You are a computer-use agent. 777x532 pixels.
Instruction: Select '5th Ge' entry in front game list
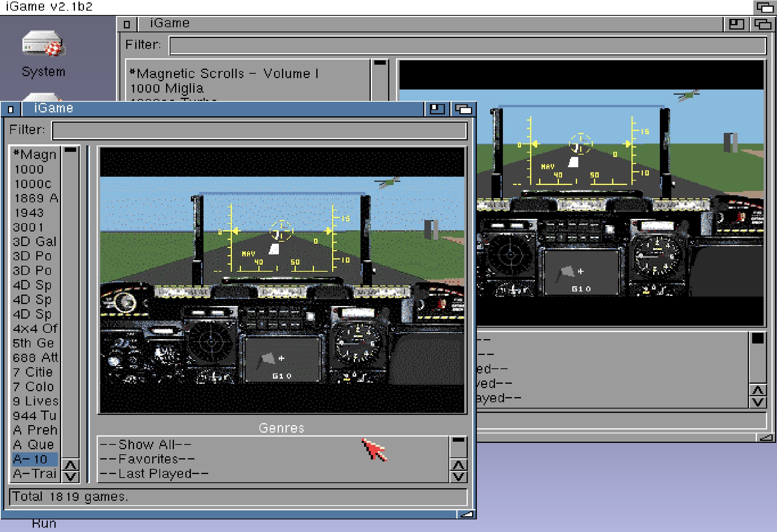pyautogui.click(x=35, y=343)
